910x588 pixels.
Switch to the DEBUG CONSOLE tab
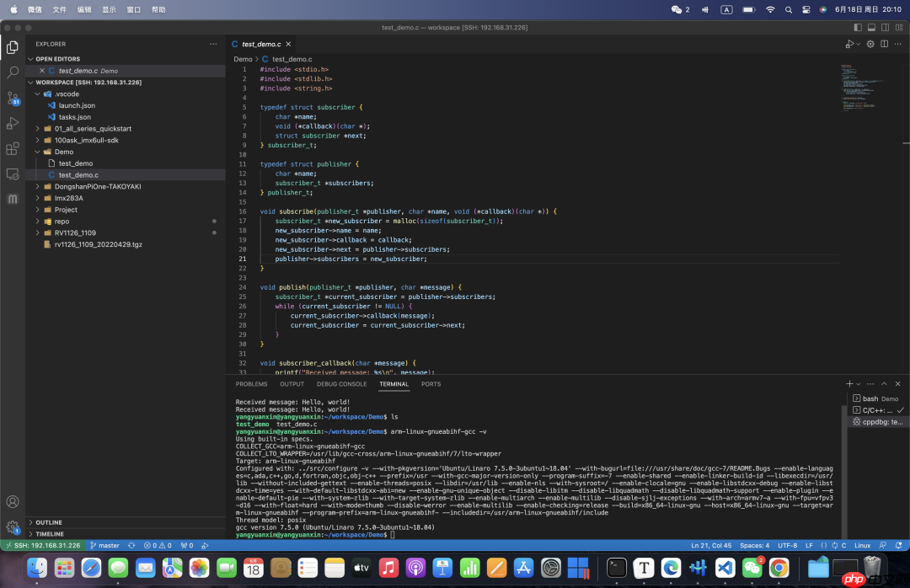pos(341,383)
